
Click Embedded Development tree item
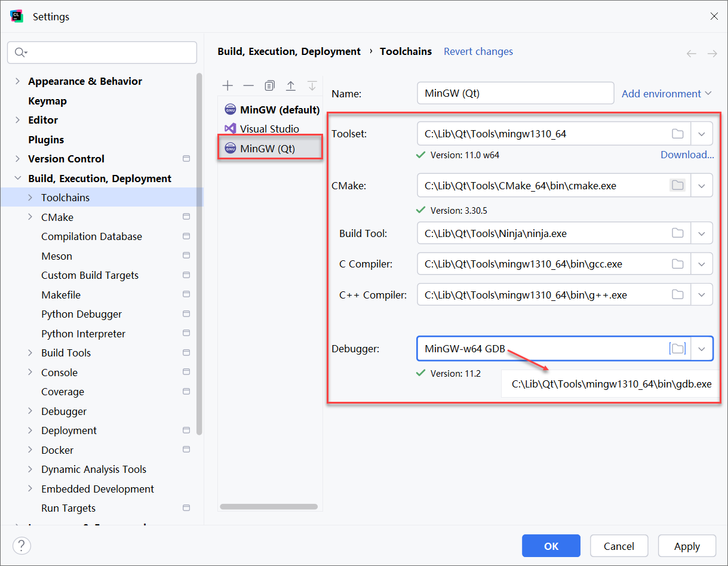97,489
